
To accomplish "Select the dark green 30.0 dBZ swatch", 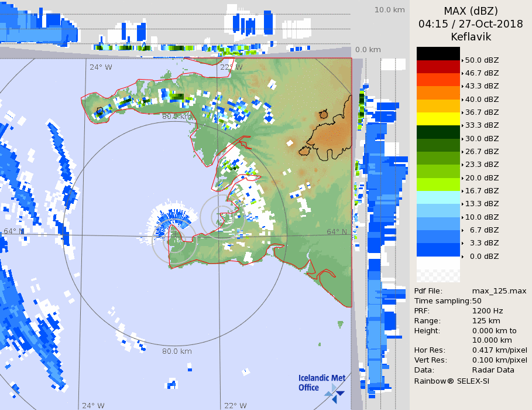I will pyautogui.click(x=438, y=132).
